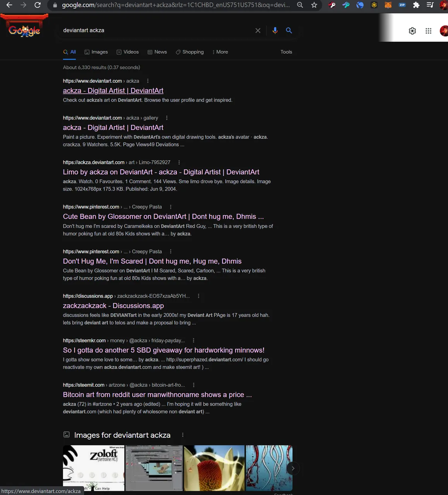
Task: Open the Google account avatar
Action: (444, 31)
